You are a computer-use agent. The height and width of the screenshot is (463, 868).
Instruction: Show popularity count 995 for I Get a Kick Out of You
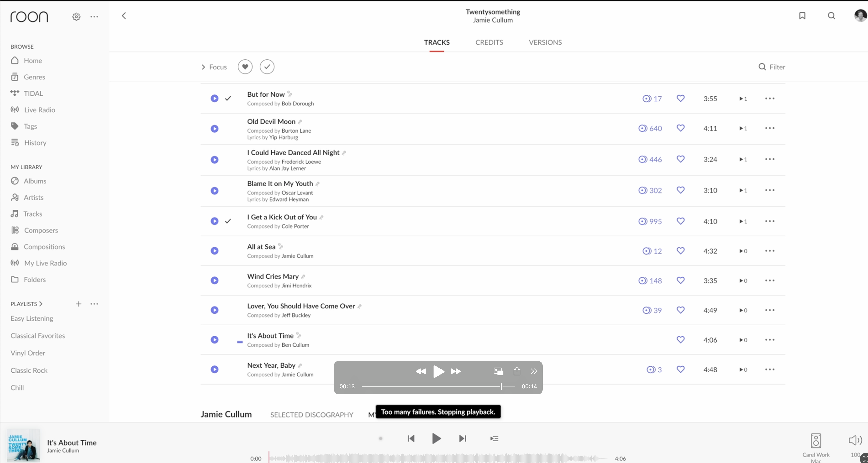[650, 221]
